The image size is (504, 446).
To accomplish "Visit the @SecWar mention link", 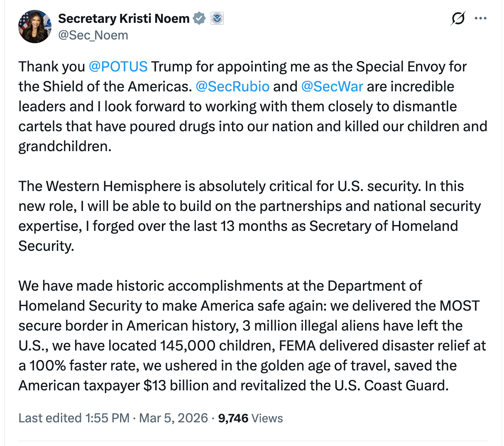I will click(x=332, y=87).
